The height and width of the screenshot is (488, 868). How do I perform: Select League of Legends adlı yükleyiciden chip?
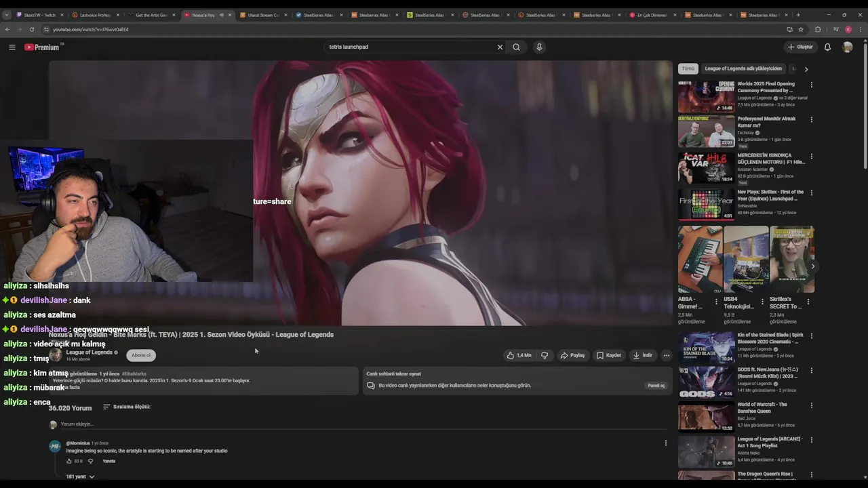pyautogui.click(x=743, y=68)
